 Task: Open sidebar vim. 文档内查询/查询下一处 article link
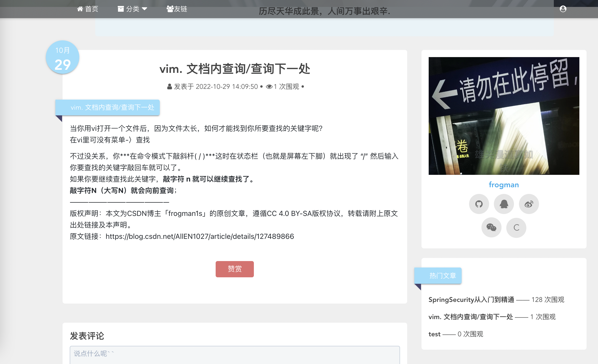[x=470, y=317]
